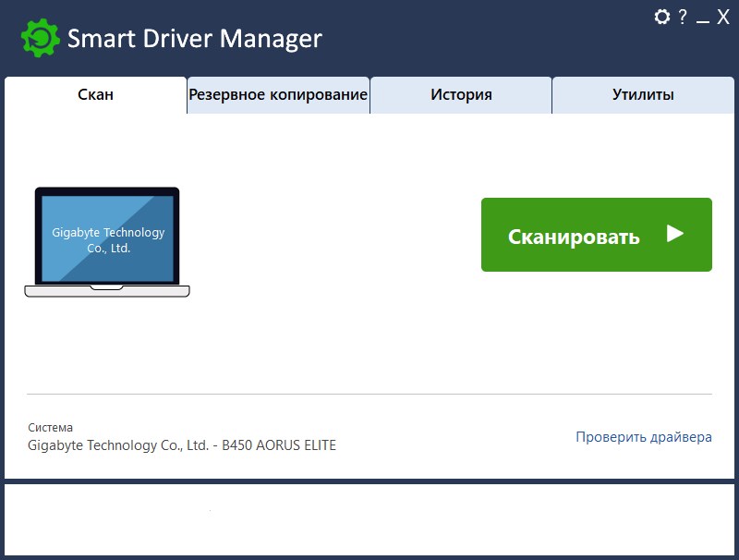Open the История tab
The height and width of the screenshot is (560, 739).
(461, 94)
